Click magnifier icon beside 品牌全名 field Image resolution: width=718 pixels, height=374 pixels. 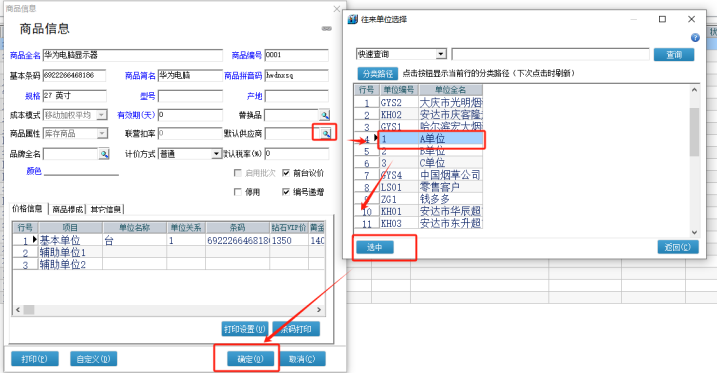point(104,154)
